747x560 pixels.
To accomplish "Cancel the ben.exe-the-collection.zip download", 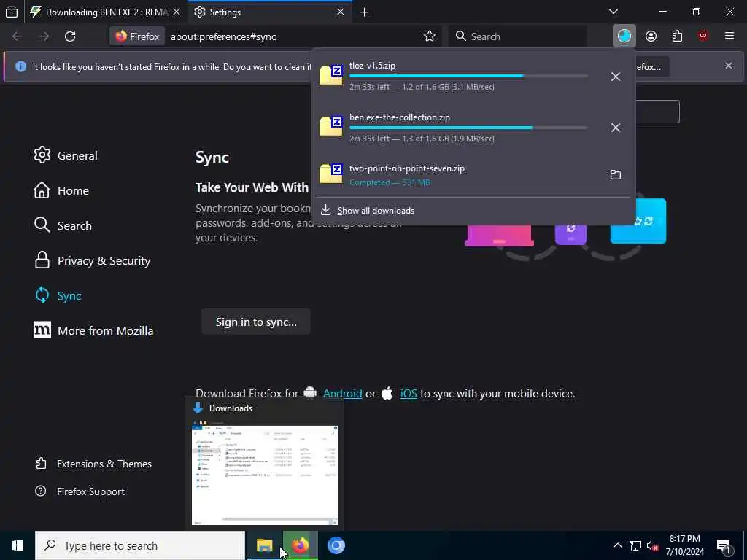I will 616,128.
